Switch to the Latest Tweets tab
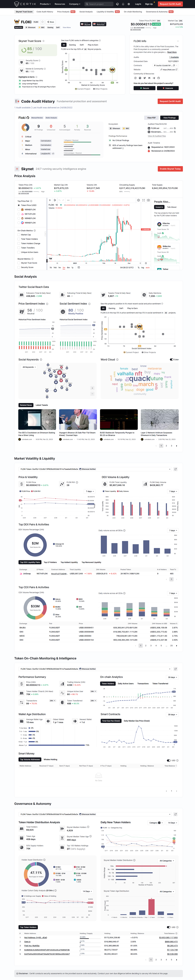Image resolution: width=195 pixels, height=980 pixels. pyautogui.click(x=42, y=405)
